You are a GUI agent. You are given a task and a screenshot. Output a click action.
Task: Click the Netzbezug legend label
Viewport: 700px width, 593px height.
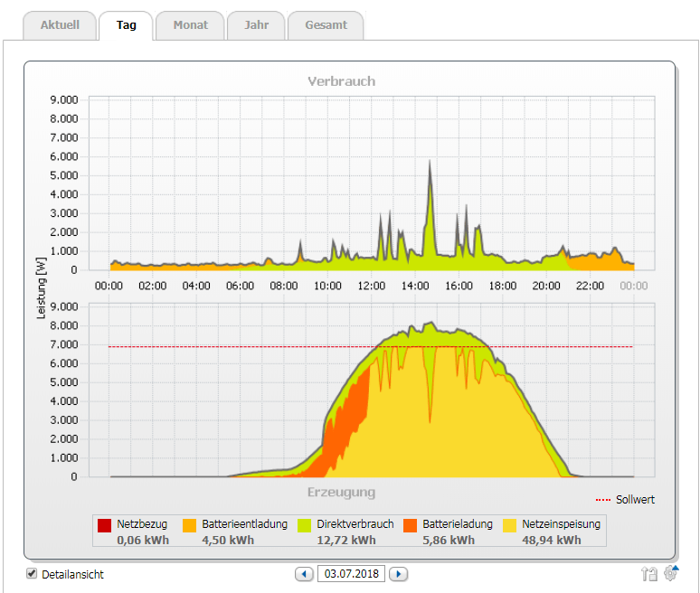point(142,523)
